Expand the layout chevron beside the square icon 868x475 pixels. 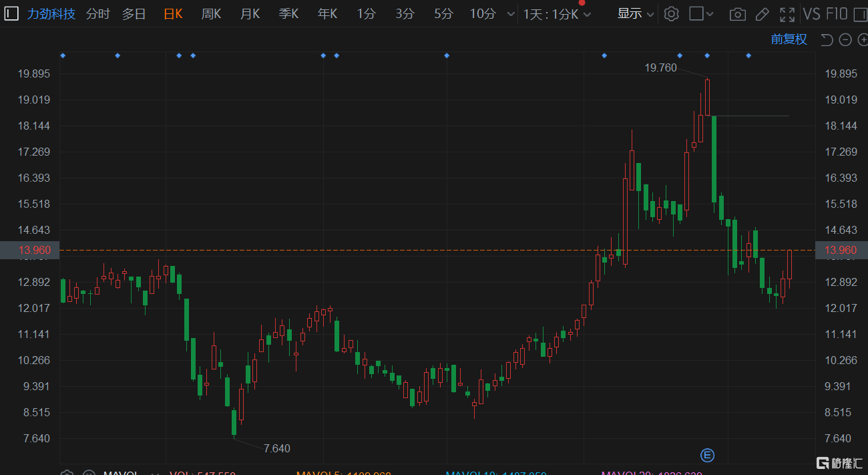click(710, 14)
